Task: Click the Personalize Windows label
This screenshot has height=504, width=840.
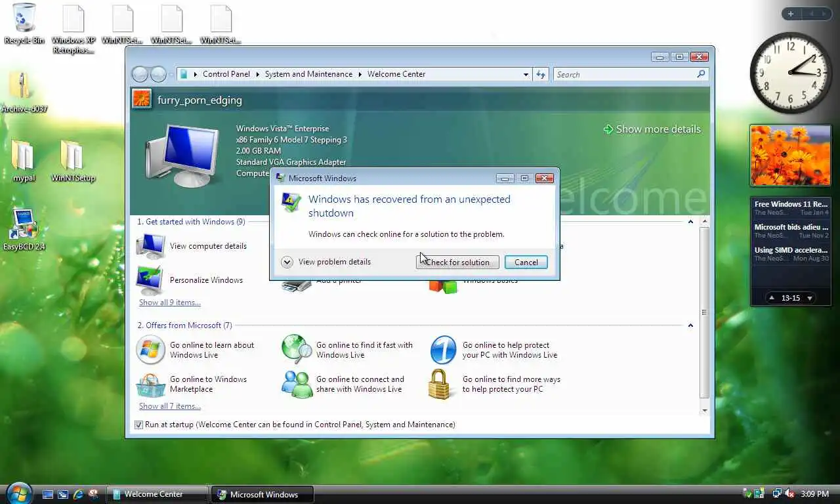Action: click(x=206, y=280)
